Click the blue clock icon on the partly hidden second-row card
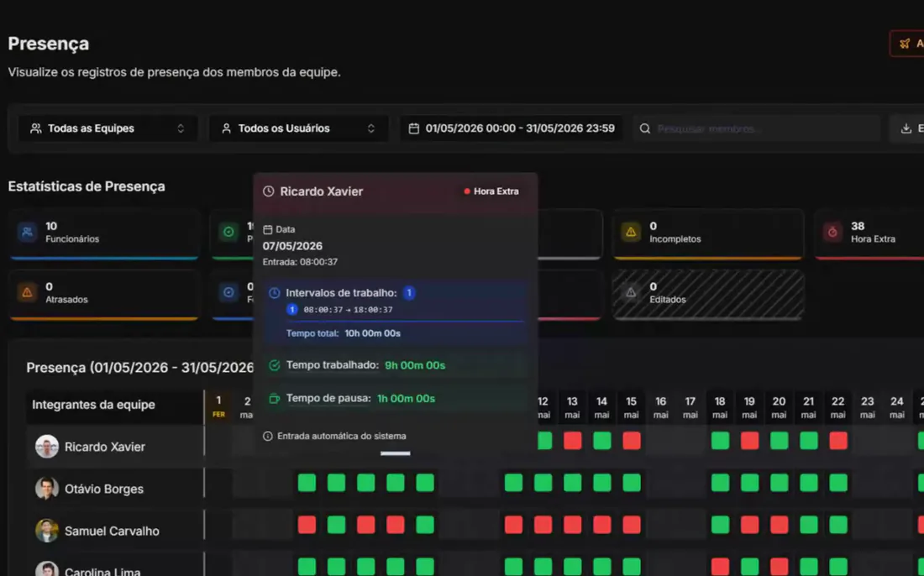 [x=228, y=292]
